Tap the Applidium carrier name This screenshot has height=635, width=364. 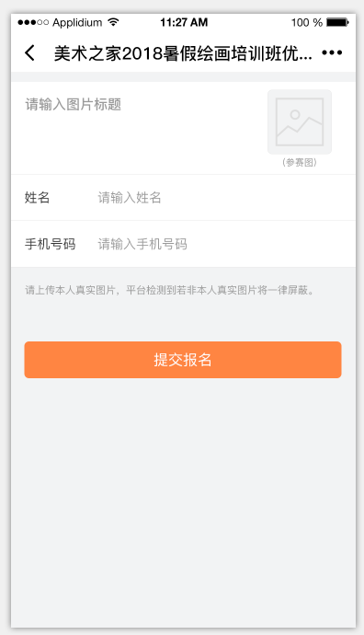coord(77,22)
